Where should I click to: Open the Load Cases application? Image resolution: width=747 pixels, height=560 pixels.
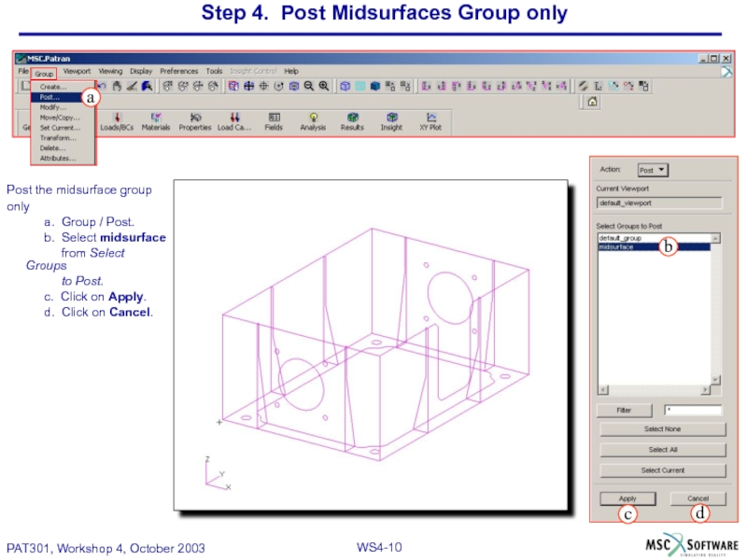click(234, 122)
